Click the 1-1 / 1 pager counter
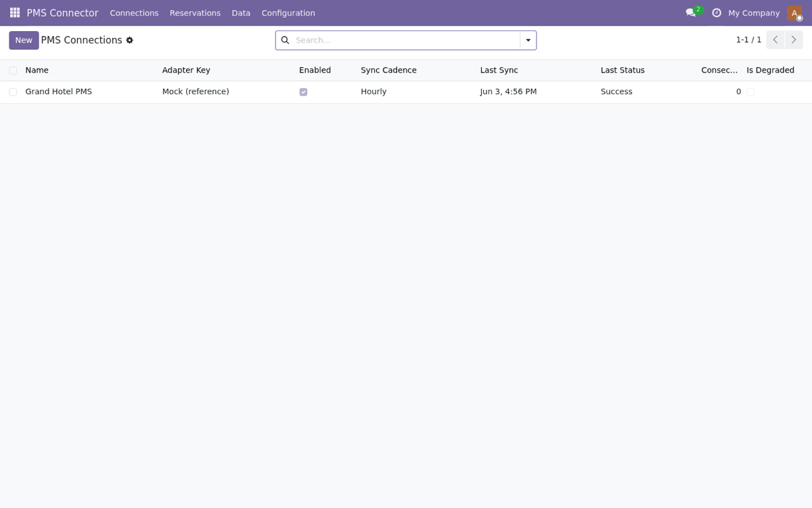 coord(748,40)
